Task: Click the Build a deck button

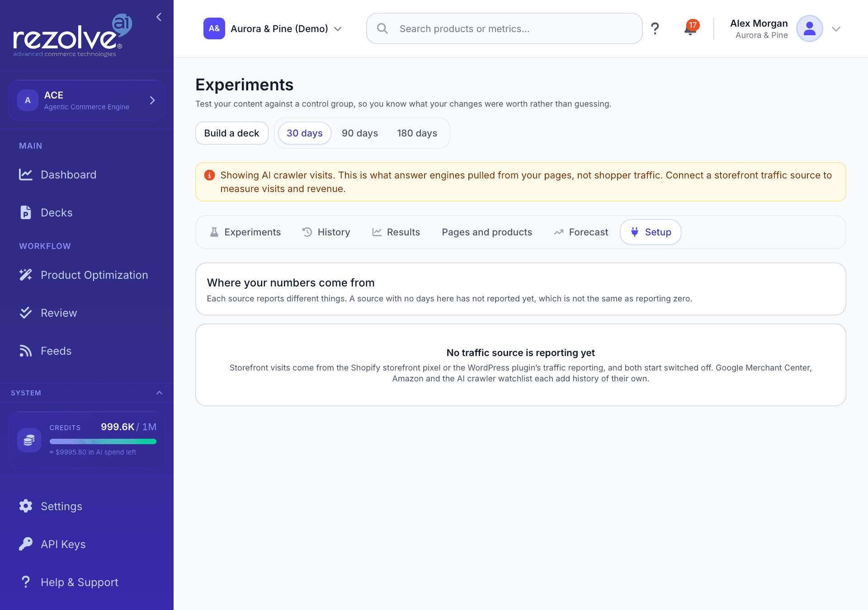Action: [232, 133]
